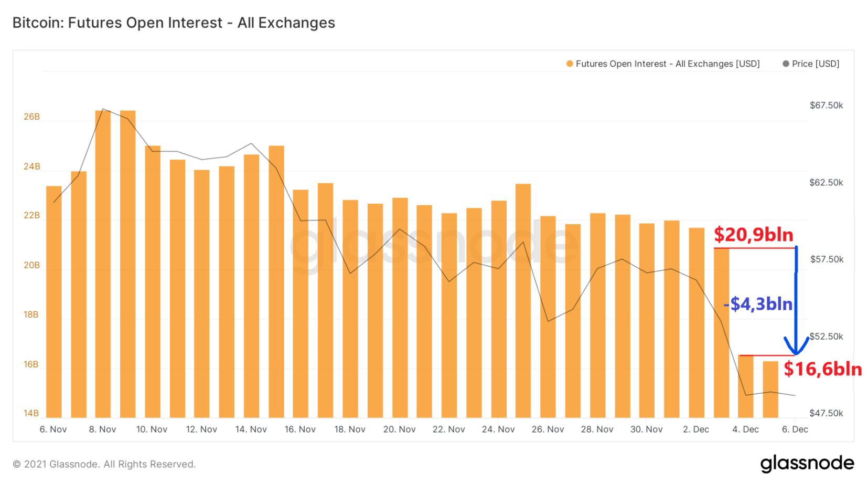This screenshot has width=868, height=483.
Task: Click the $67.50k price axis label
Action: point(826,106)
